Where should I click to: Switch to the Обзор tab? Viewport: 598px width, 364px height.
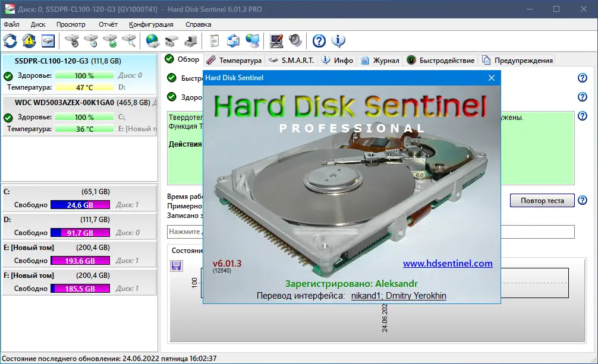point(182,59)
